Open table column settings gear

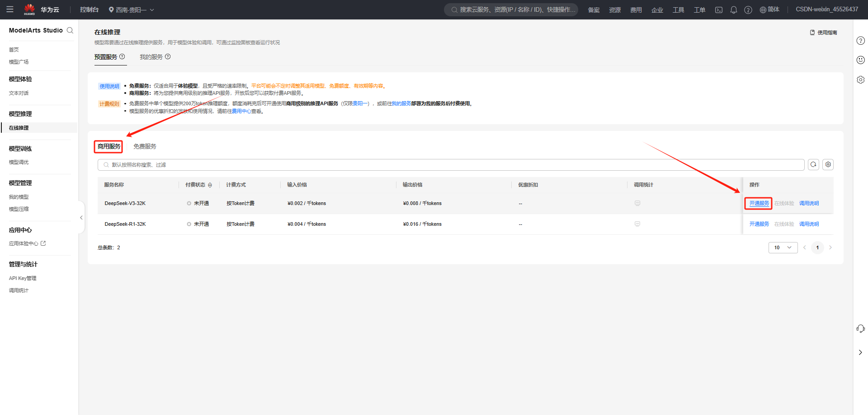(x=828, y=164)
